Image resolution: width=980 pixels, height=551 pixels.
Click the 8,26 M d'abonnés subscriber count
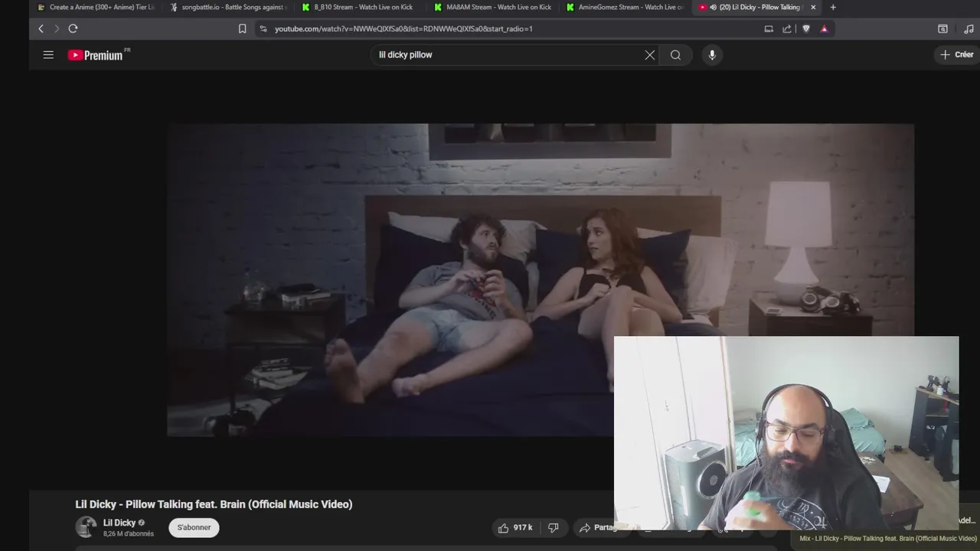pyautogui.click(x=129, y=533)
